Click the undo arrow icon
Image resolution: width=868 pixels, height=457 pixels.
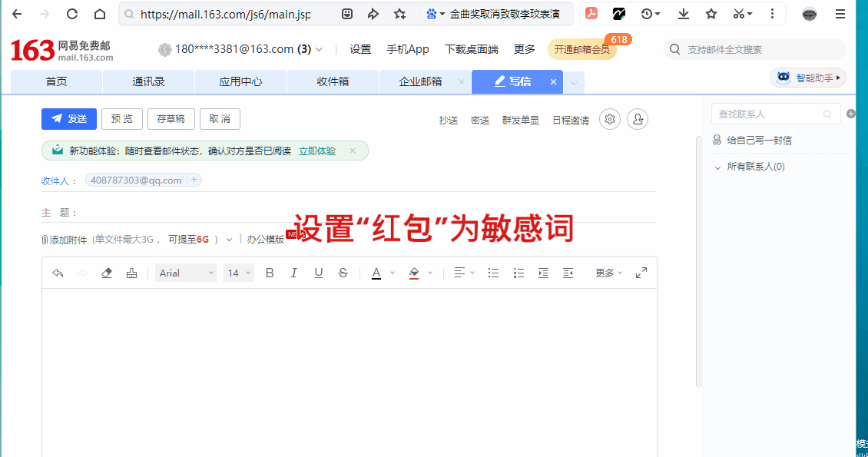pyautogui.click(x=58, y=273)
